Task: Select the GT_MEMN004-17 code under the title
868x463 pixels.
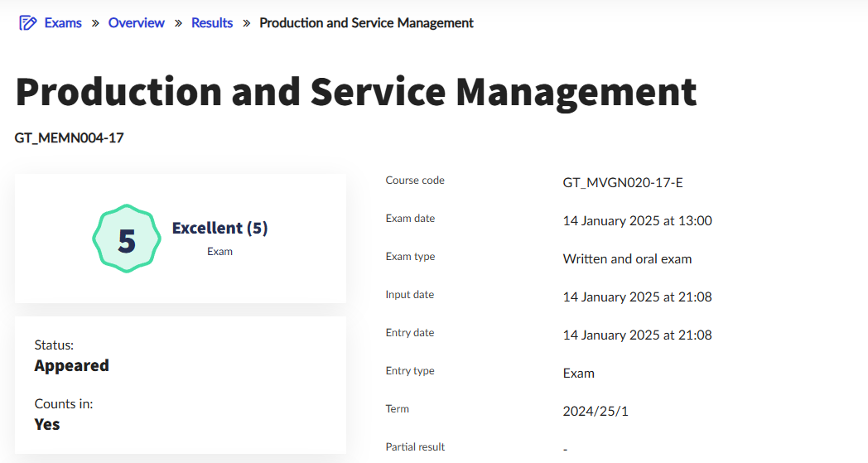Action: tap(70, 137)
